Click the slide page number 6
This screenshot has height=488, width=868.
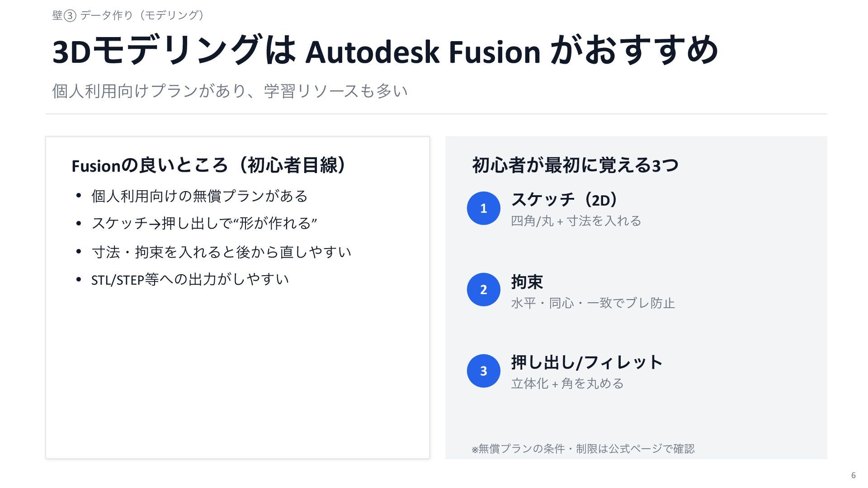(x=854, y=475)
